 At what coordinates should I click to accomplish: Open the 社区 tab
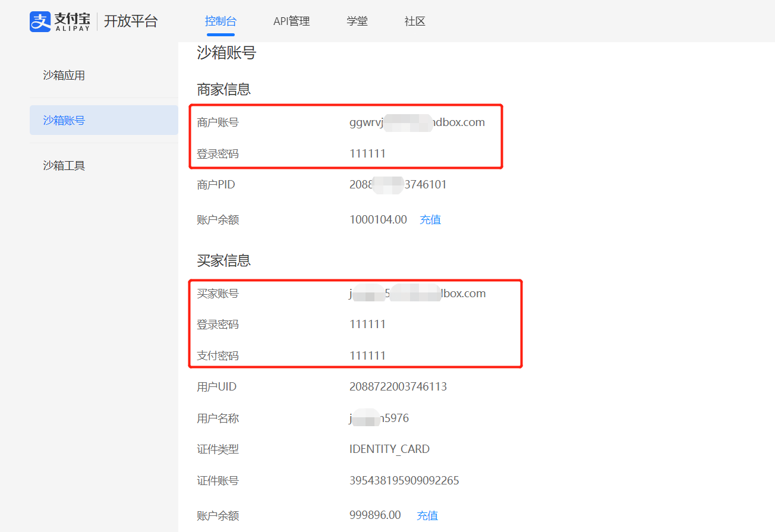point(415,21)
